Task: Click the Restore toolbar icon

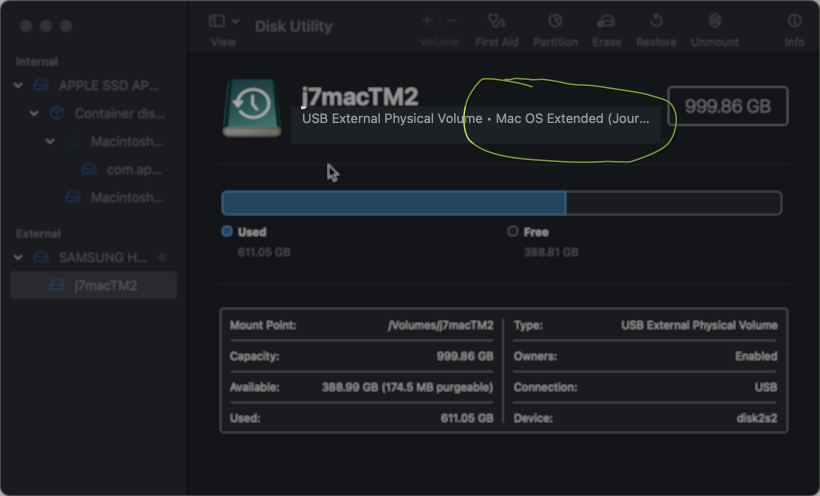Action: 656,21
